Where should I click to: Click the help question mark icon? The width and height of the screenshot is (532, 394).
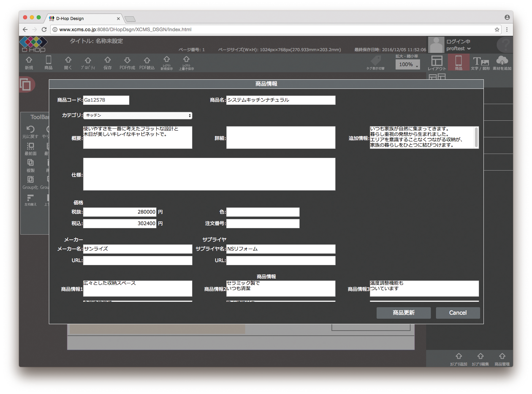(505, 45)
